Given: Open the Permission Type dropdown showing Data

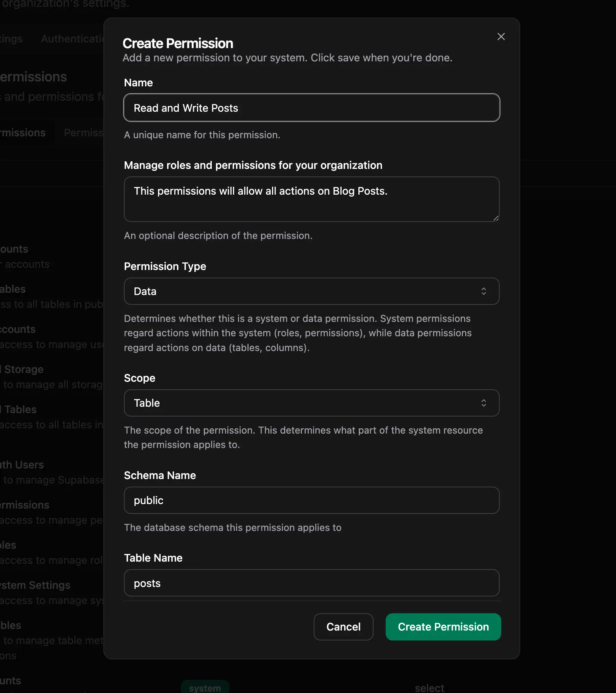Looking at the screenshot, I should (x=311, y=291).
